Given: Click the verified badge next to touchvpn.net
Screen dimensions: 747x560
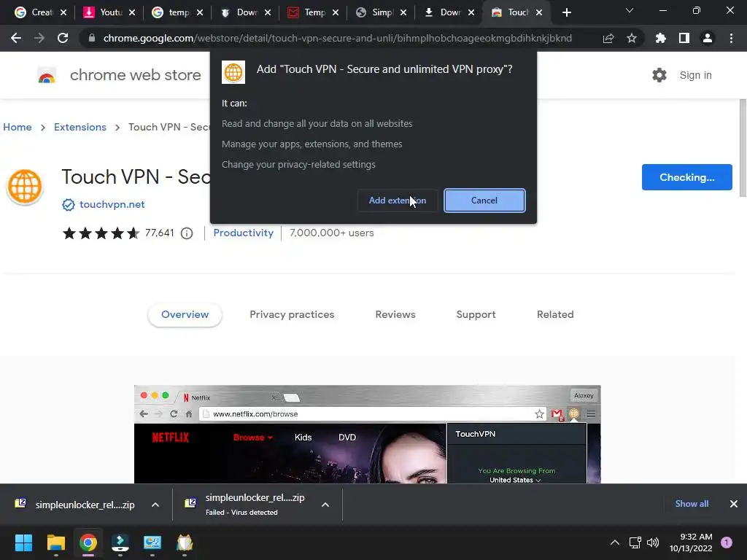Looking at the screenshot, I should (x=68, y=205).
